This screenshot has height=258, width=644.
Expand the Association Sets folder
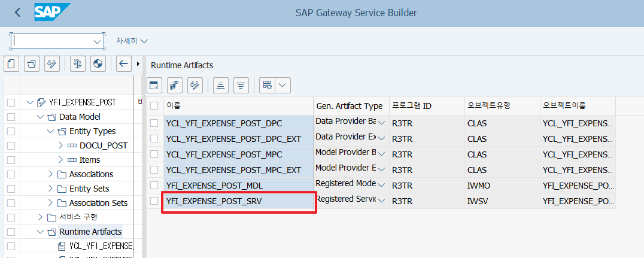(x=50, y=204)
